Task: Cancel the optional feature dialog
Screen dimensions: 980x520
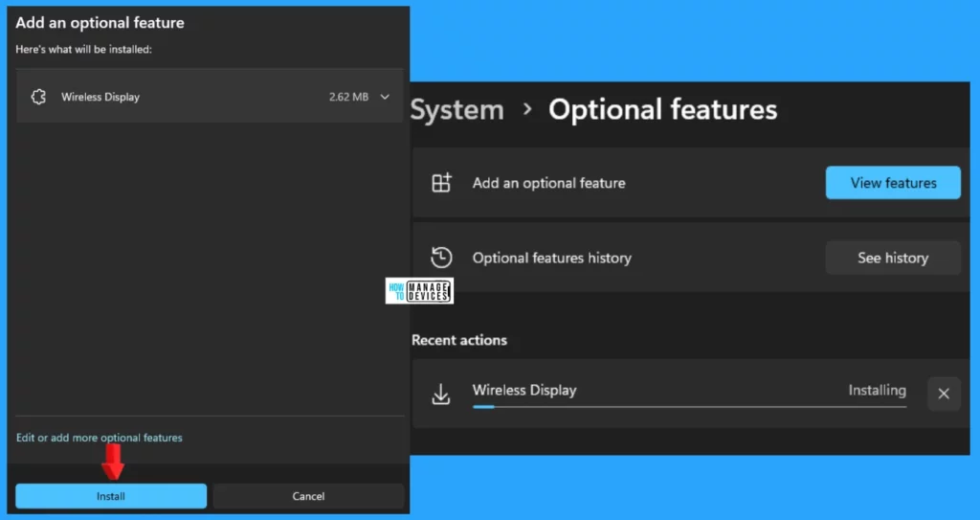Action: (308, 496)
